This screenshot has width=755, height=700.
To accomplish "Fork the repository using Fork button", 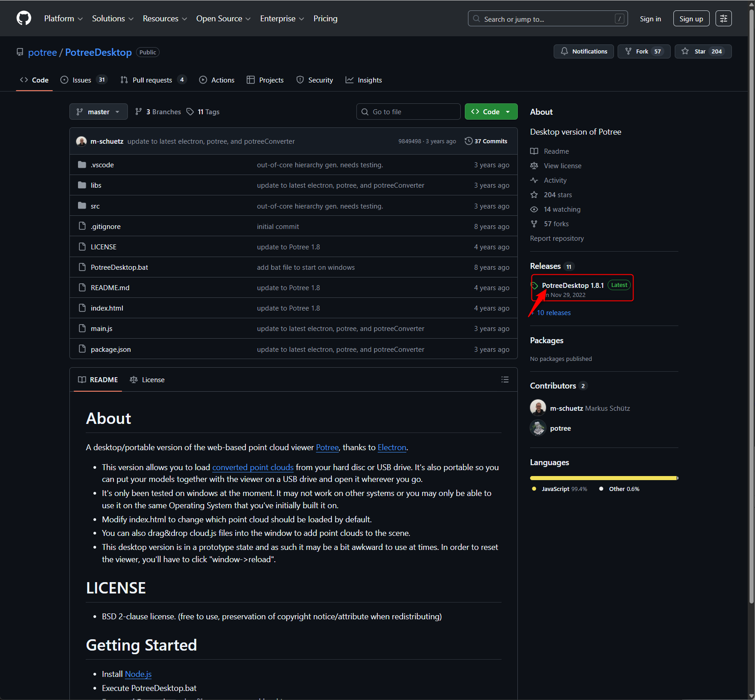I will [643, 52].
